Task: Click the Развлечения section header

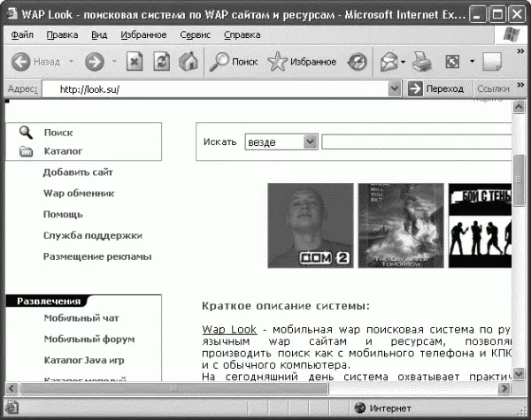Action: point(49,302)
